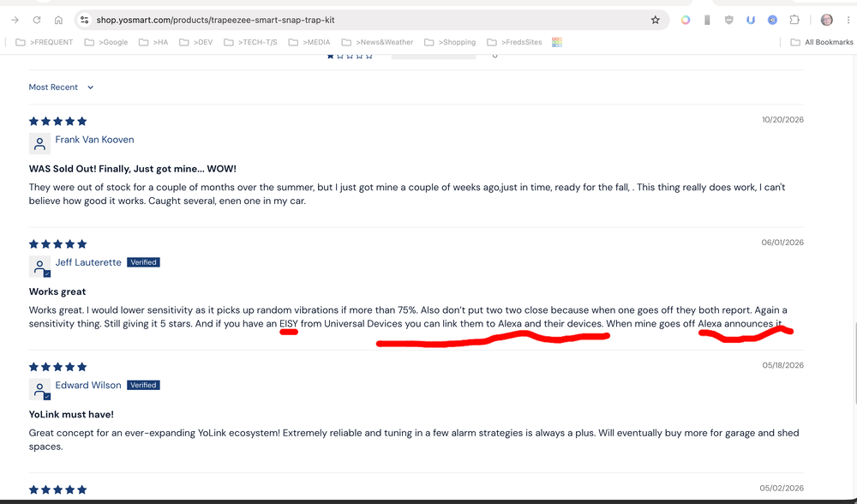Open the Chrome three-dot menu
Viewport: 857px width, 504px height.
848,21
